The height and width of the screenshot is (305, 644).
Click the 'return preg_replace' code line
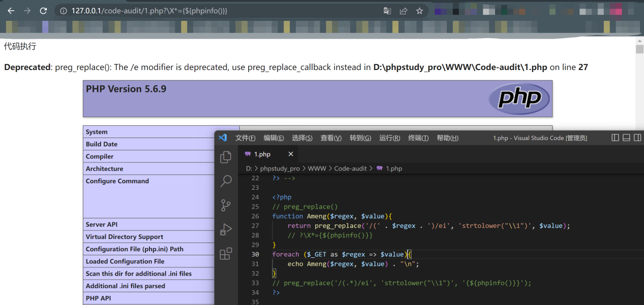point(428,226)
